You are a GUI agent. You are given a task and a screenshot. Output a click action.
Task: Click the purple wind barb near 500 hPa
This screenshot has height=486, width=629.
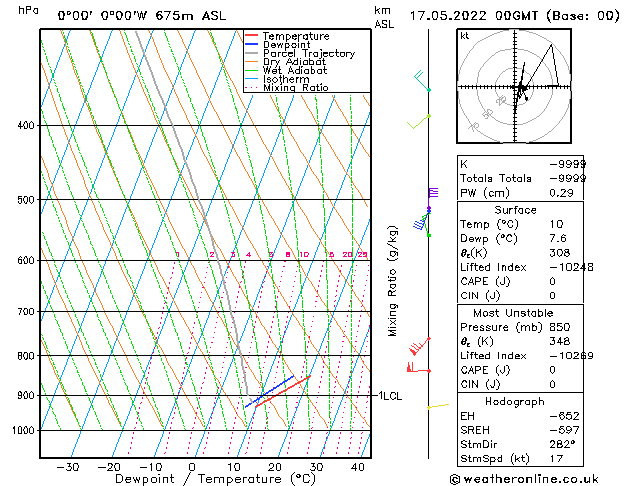(x=432, y=196)
